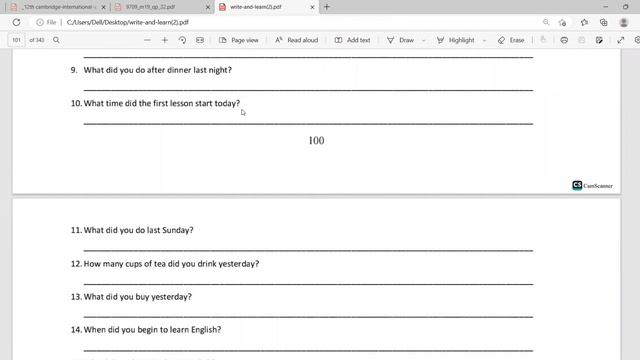Open the Favorites star list
Viewport: 640px width, 360px height.
click(584, 22)
